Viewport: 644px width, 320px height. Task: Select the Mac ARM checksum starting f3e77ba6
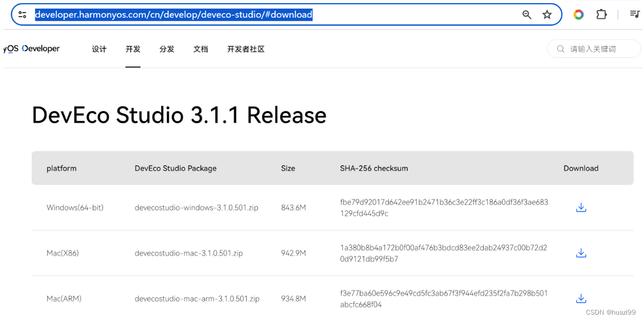(x=444, y=299)
